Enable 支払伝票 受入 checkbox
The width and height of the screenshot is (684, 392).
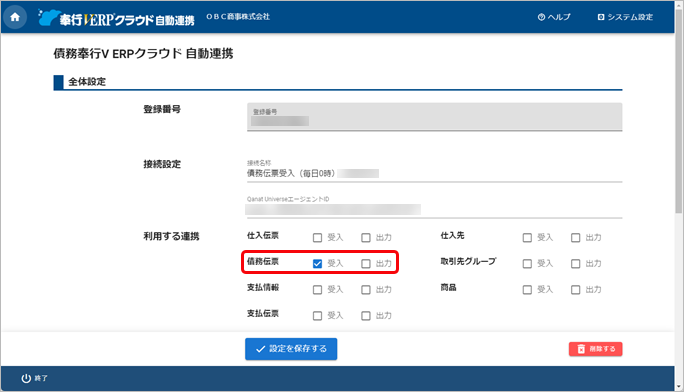pos(318,316)
